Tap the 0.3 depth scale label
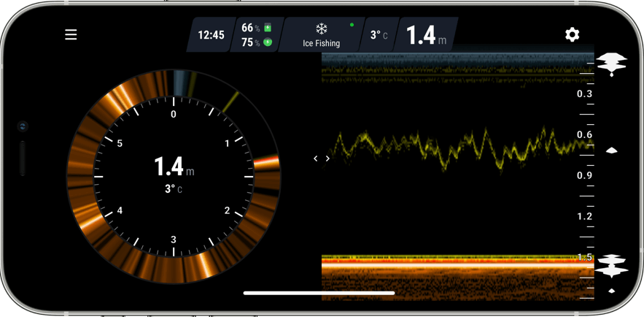 click(584, 93)
